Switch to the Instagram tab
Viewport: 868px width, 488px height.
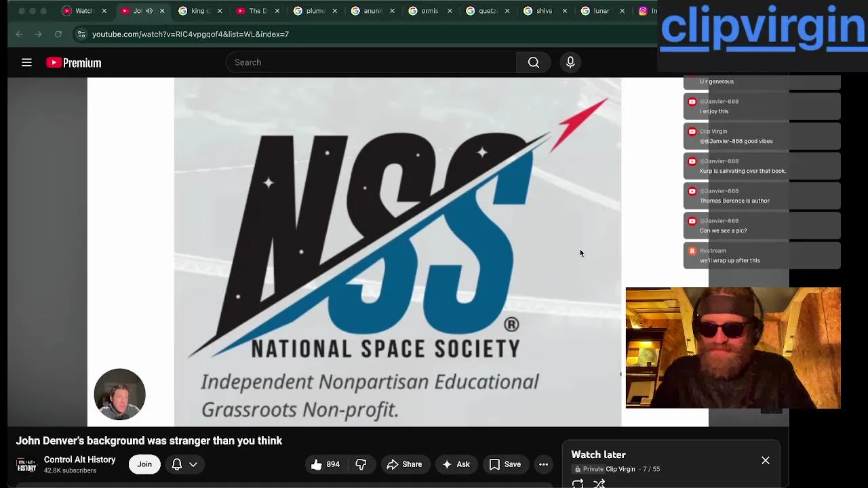point(646,11)
